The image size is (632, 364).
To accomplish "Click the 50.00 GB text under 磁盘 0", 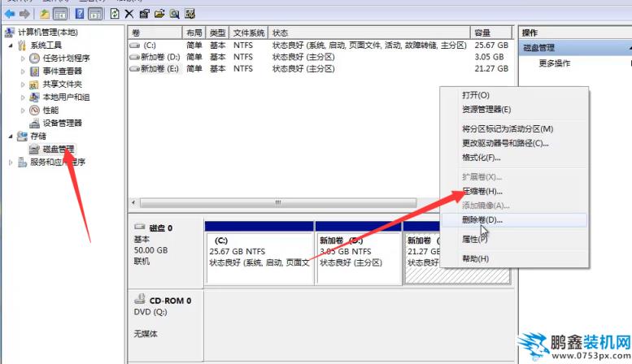I will pyautogui.click(x=150, y=250).
